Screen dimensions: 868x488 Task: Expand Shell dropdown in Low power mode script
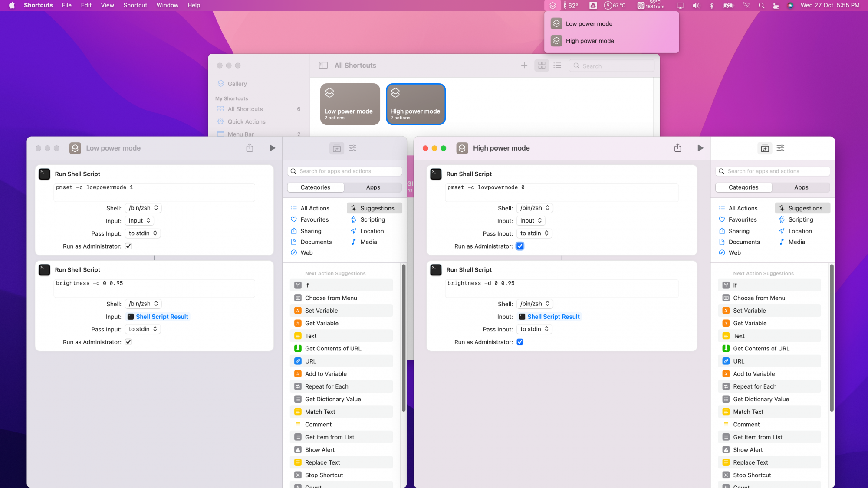[142, 207]
